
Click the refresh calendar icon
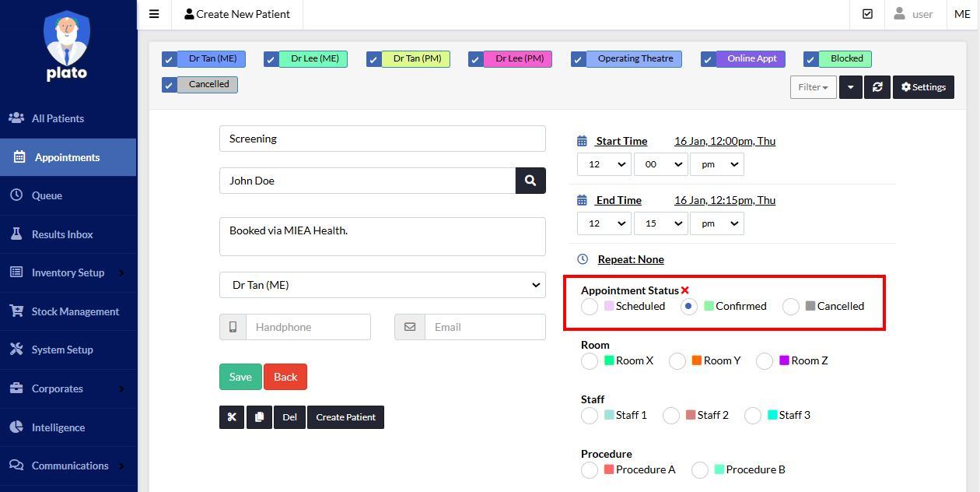point(877,87)
